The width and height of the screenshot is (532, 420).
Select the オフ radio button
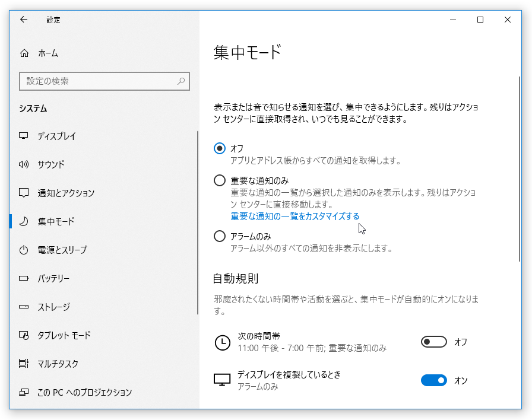[x=220, y=148]
